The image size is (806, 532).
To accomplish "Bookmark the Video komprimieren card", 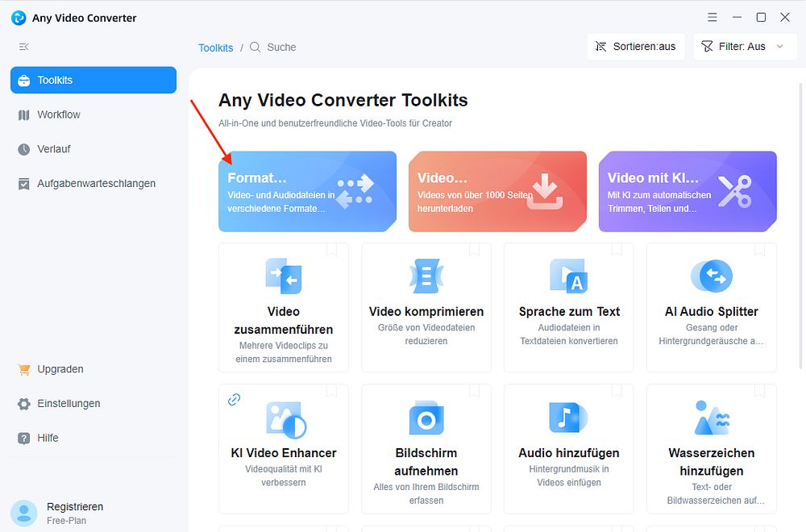I will [474, 250].
